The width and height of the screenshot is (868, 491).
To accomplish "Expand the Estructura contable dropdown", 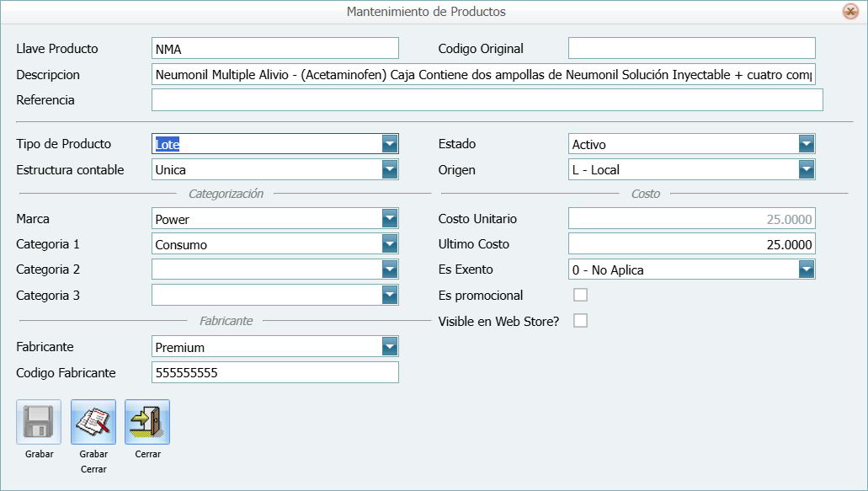I will point(389,170).
